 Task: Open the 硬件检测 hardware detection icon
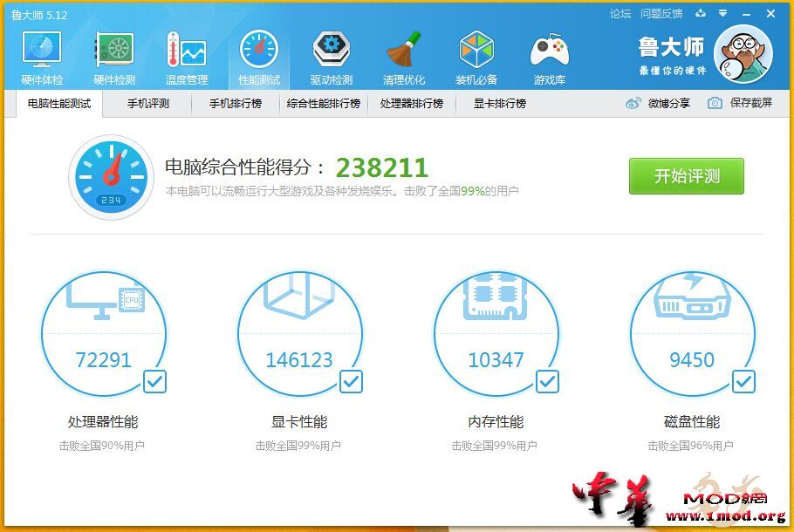(x=114, y=52)
